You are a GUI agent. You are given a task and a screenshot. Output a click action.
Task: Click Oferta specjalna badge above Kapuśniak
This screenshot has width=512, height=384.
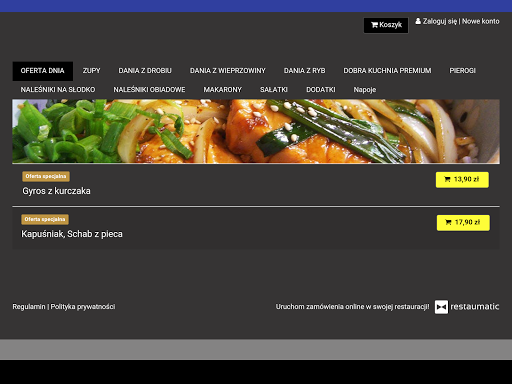[x=45, y=220]
